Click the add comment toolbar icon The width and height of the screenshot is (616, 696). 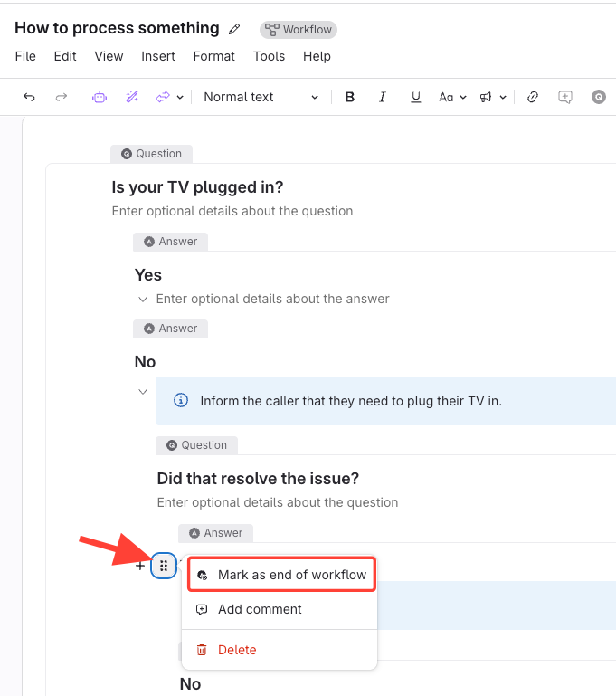pyautogui.click(x=565, y=97)
